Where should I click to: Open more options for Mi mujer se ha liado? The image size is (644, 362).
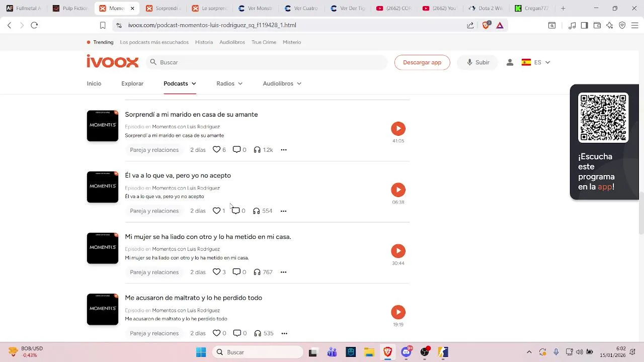coord(283,272)
